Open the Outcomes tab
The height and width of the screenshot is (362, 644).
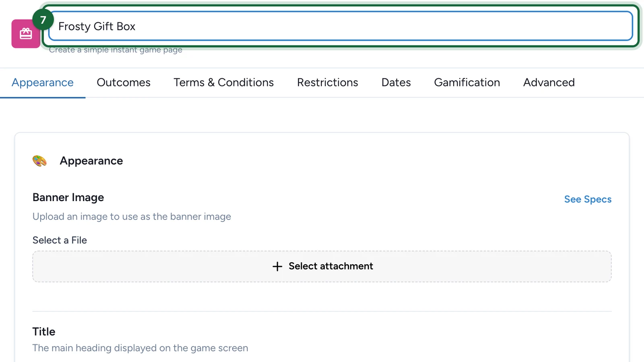tap(124, 82)
